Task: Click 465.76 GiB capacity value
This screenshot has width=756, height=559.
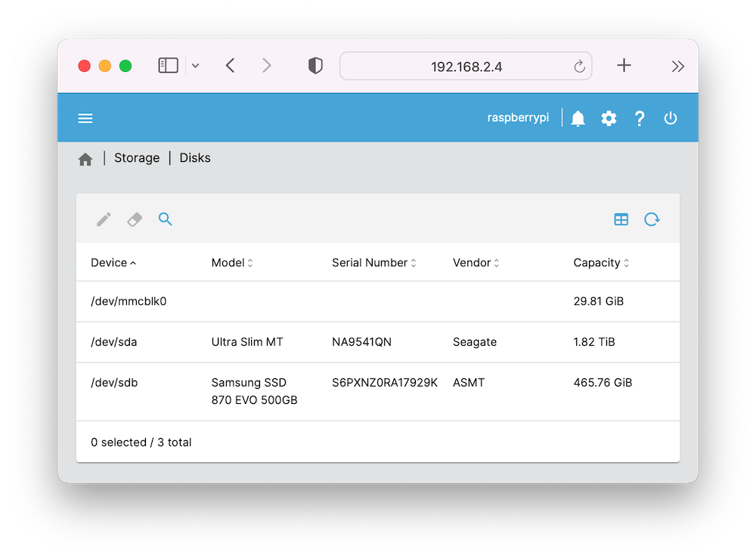Action: (x=603, y=383)
